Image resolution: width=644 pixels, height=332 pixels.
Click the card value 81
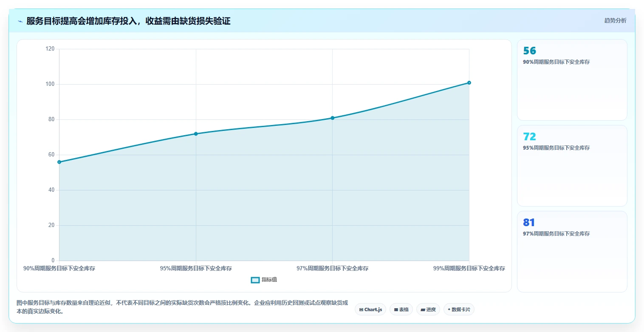(x=529, y=223)
